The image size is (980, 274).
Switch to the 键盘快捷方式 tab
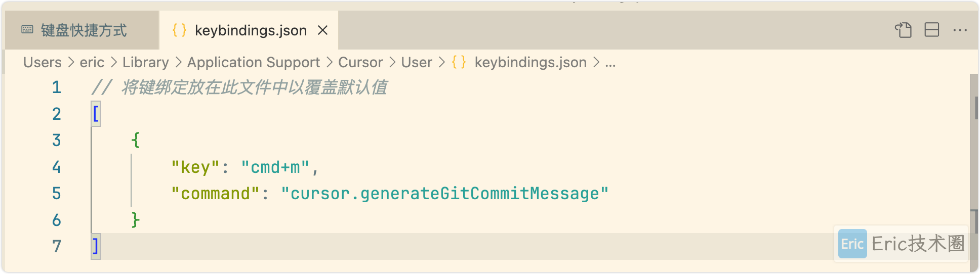click(84, 30)
